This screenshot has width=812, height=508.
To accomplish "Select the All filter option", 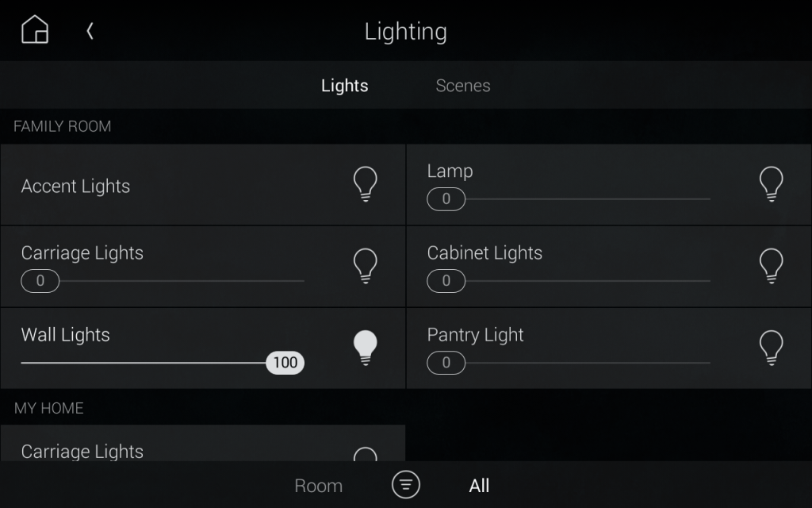I will 479,486.
